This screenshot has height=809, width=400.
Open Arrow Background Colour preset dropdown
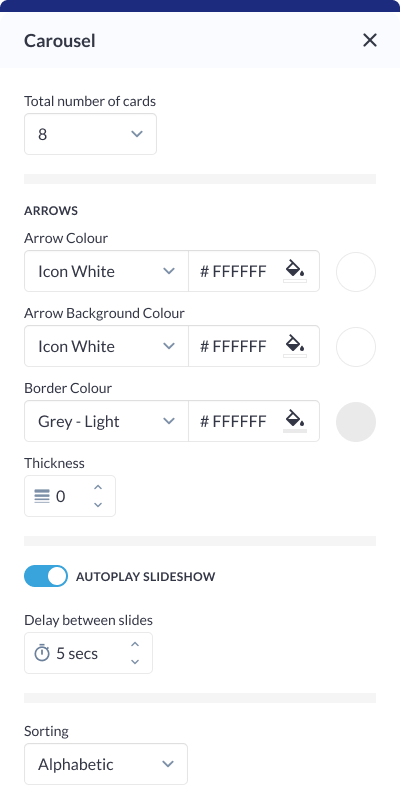pos(106,346)
